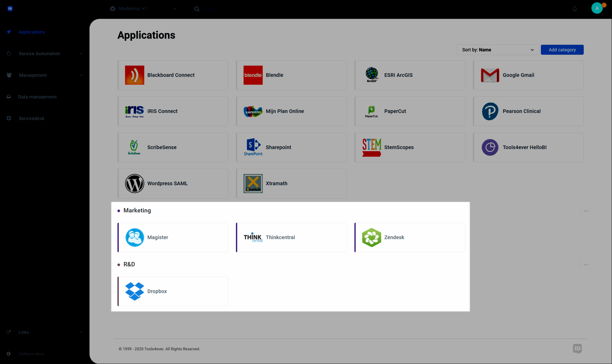Collapse the R&D category with minus button
This screenshot has height=364, width=612.
pyautogui.click(x=586, y=265)
